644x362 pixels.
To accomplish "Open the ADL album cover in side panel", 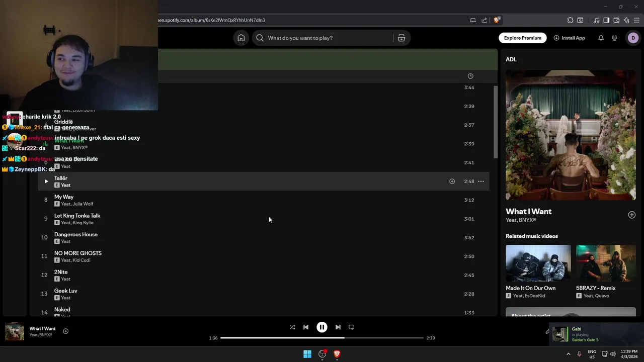I will tap(571, 135).
